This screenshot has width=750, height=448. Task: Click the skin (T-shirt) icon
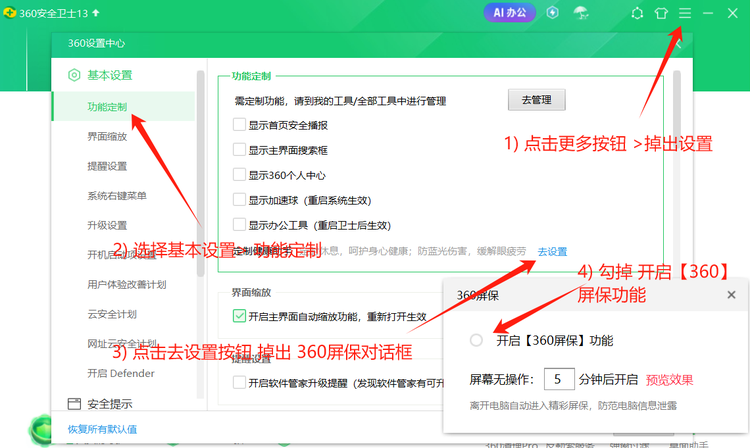661,13
